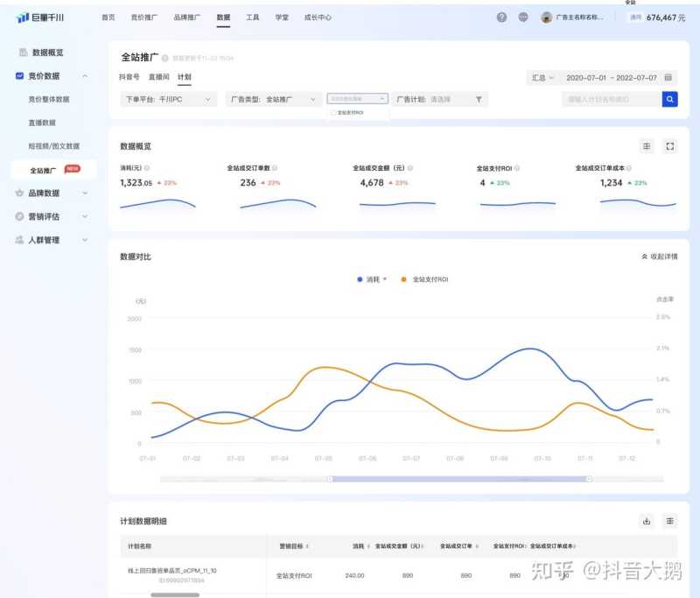Viewport: 700px width, 598px height.
Task: Collapse details with 收起详情
Action: coord(660,257)
